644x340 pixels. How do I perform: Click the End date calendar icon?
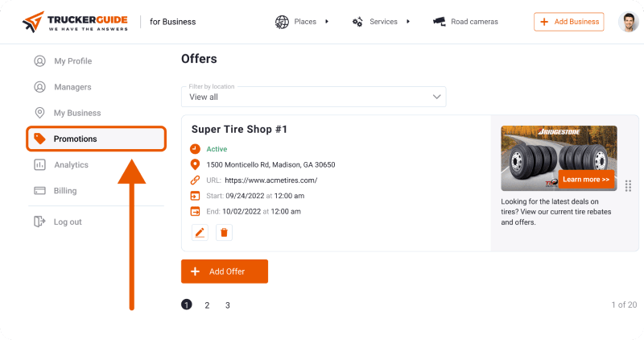click(195, 211)
